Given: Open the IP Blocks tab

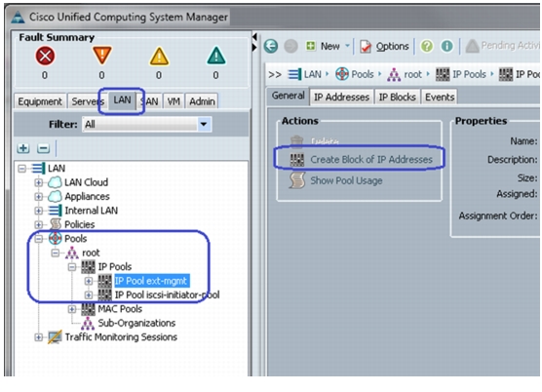Looking at the screenshot, I should point(397,98).
